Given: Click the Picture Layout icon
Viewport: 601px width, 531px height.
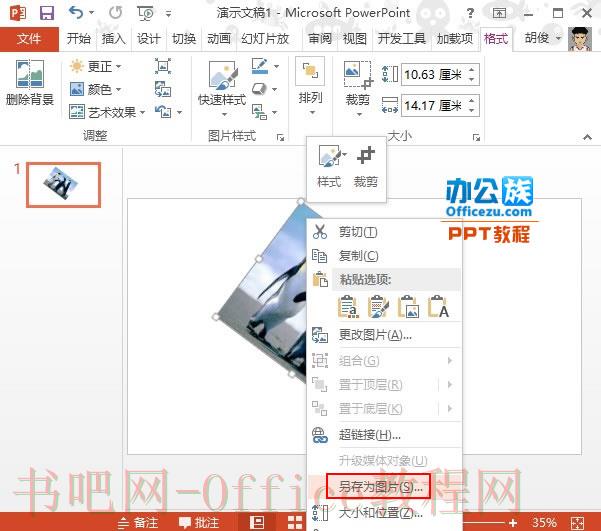Looking at the screenshot, I should point(259,112).
